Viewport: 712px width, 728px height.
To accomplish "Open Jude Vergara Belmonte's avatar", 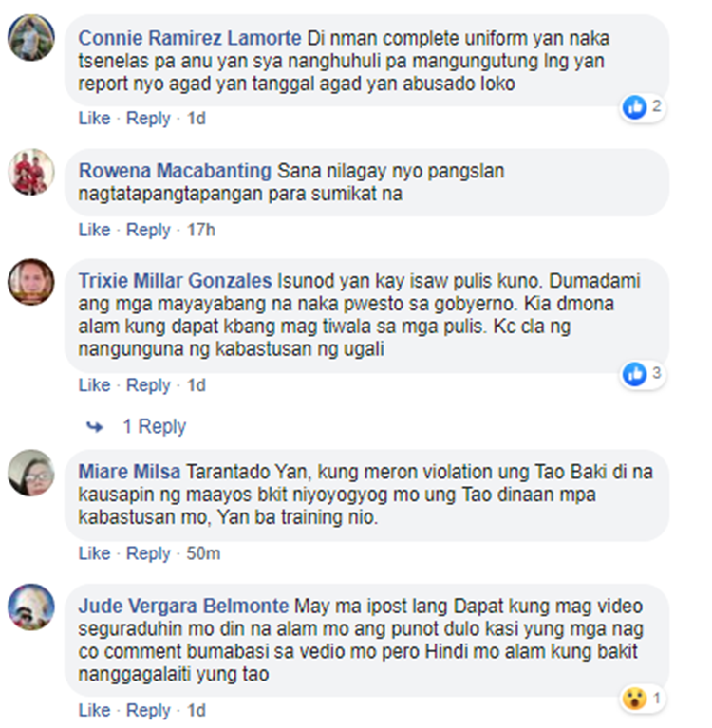I will point(31,607).
